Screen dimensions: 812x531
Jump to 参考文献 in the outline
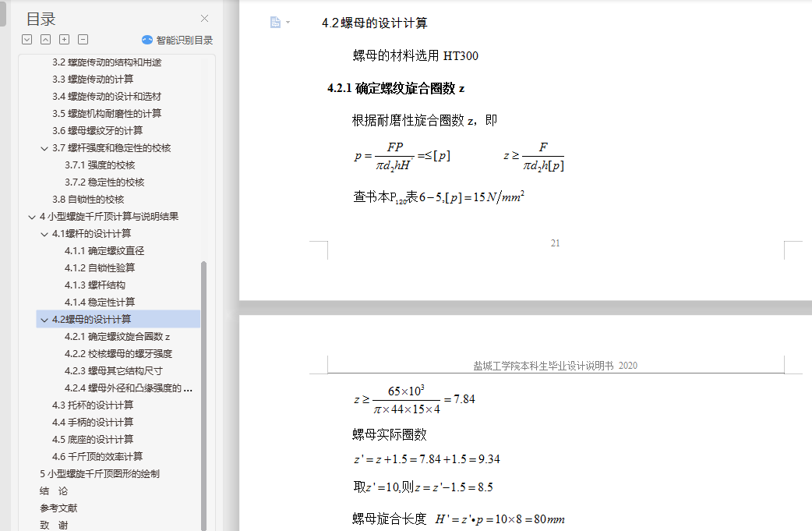click(58, 508)
